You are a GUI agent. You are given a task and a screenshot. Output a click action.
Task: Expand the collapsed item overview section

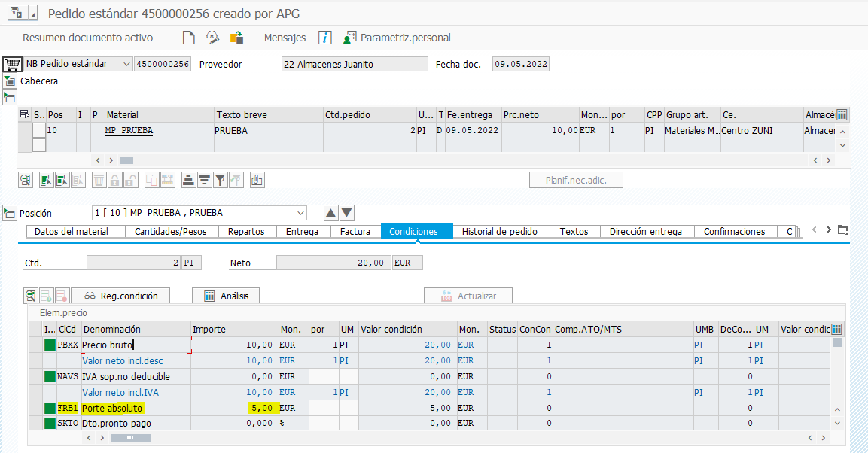10,98
